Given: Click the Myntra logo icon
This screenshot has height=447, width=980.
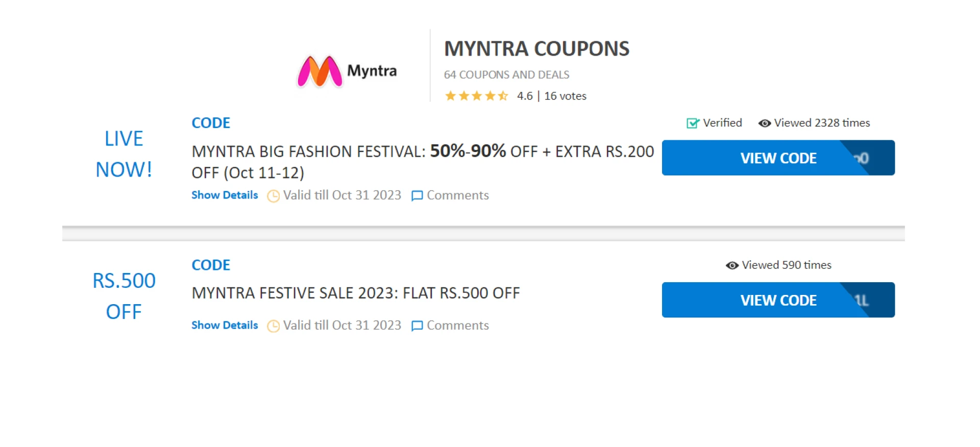Looking at the screenshot, I should [x=320, y=71].
